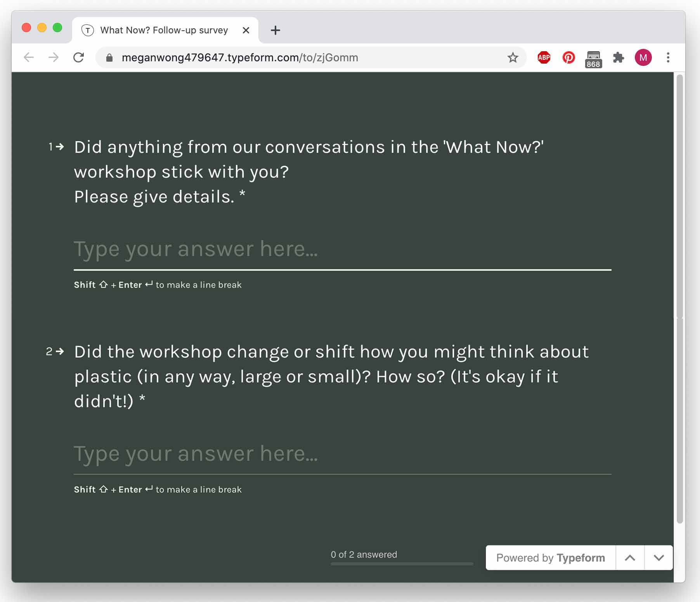The height and width of the screenshot is (602, 700).
Task: Go to the next question with down chevron
Action: 658,558
